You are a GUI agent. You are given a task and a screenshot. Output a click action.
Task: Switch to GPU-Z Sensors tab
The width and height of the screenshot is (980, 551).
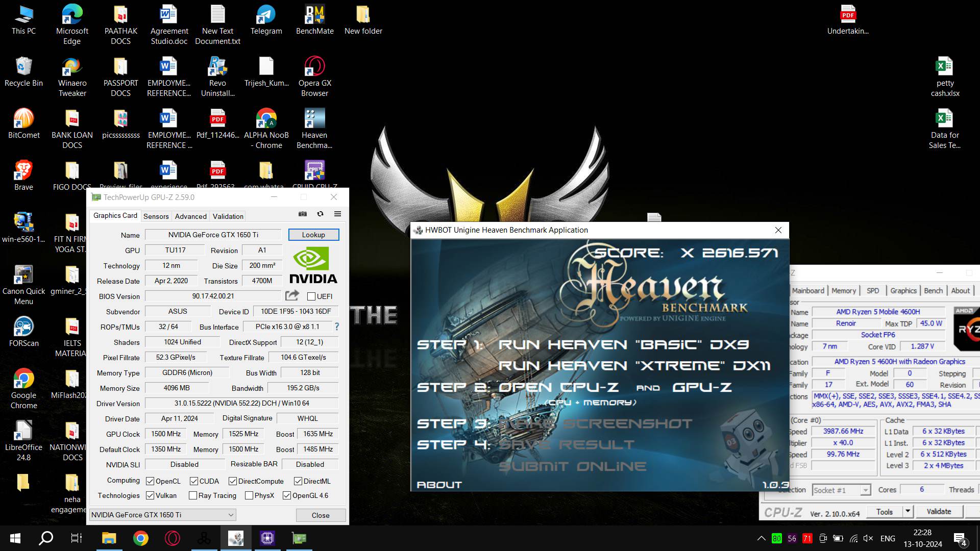pyautogui.click(x=156, y=216)
